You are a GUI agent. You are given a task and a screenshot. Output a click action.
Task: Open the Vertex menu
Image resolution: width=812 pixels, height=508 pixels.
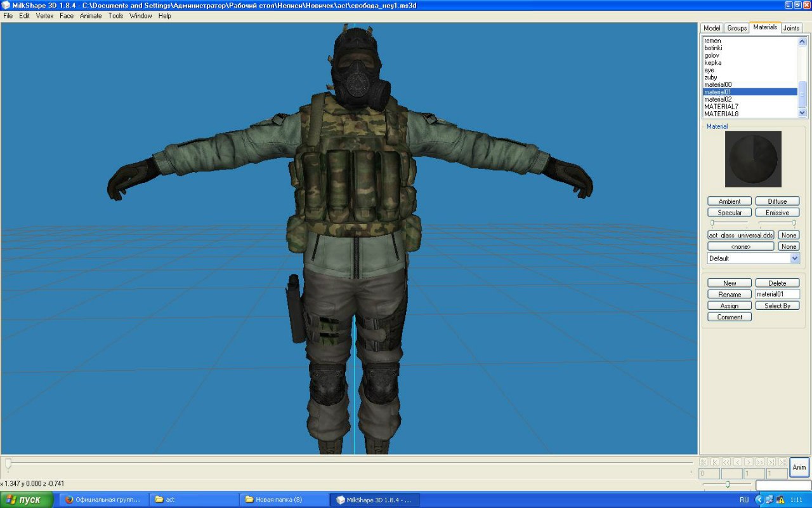(x=44, y=16)
